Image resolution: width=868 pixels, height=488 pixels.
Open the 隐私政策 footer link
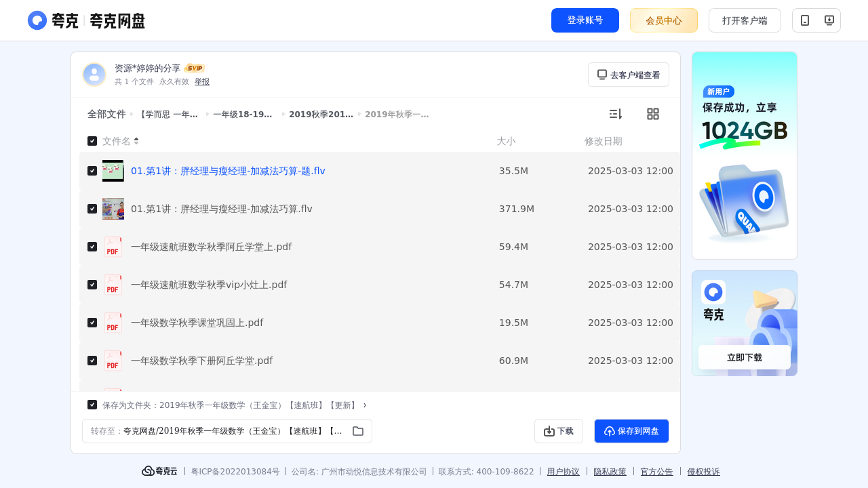[610, 472]
